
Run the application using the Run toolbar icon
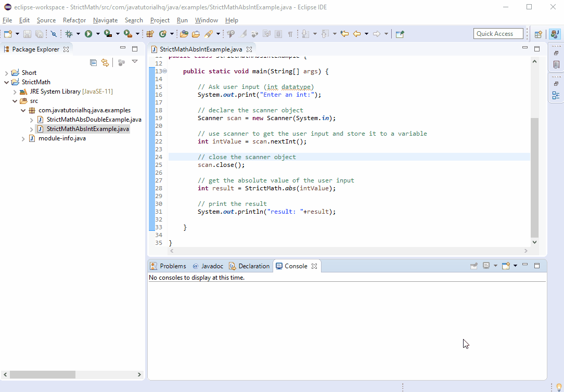87,33
